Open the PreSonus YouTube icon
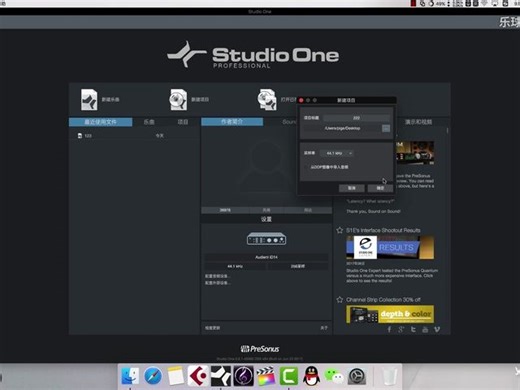The image size is (520, 390). click(x=425, y=329)
